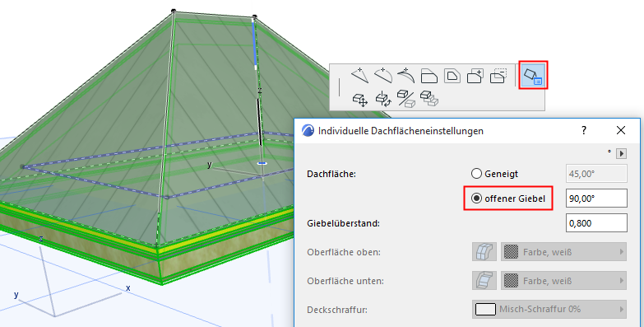
Task: Click the Individuelle Dachflächeneinstellungen title text
Action: pos(401,131)
